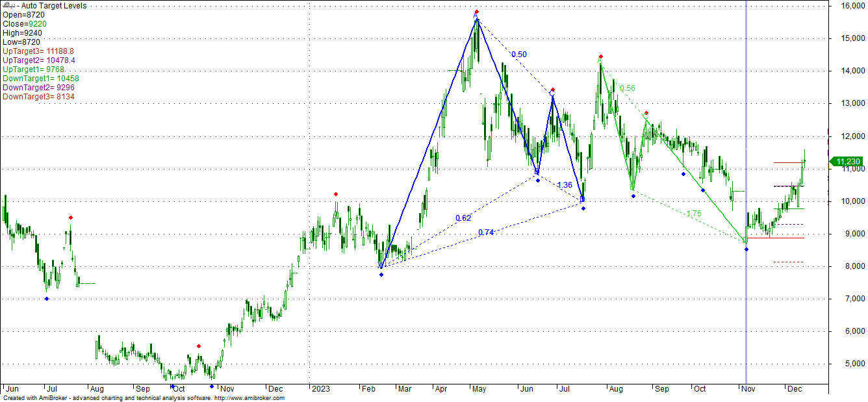The height and width of the screenshot is (402, 868).
Task: Click the green 11,230 current price tag
Action: point(847,162)
